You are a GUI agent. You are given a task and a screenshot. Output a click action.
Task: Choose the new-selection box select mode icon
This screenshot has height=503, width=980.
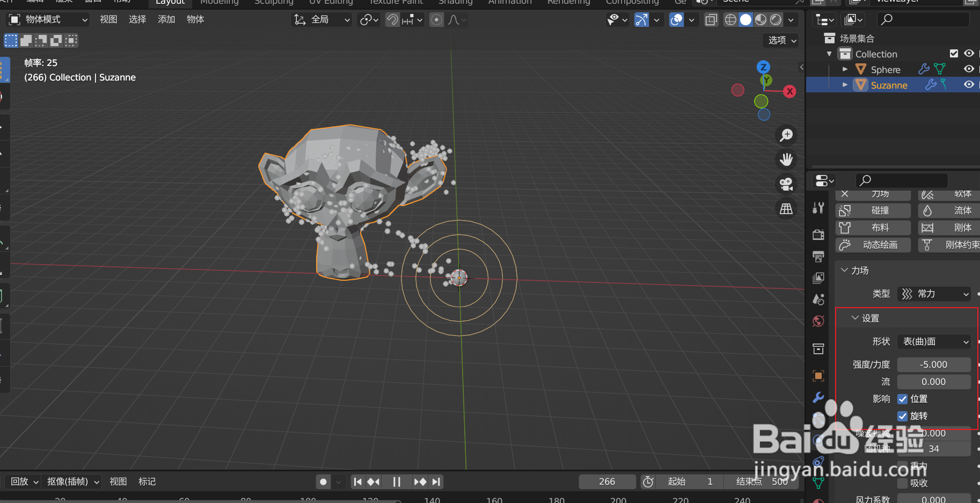11,40
